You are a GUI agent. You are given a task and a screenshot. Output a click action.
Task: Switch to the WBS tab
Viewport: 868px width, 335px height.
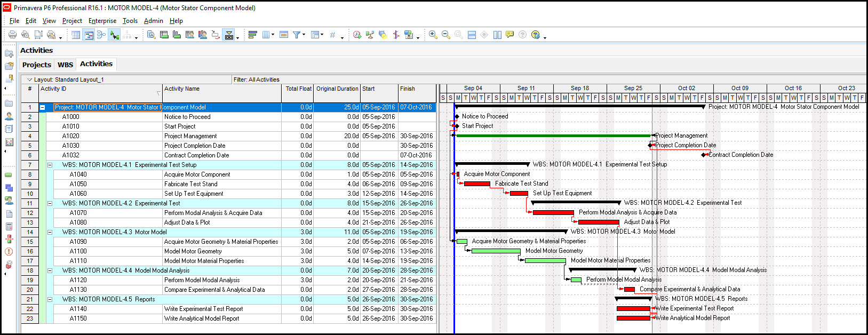[x=65, y=65]
